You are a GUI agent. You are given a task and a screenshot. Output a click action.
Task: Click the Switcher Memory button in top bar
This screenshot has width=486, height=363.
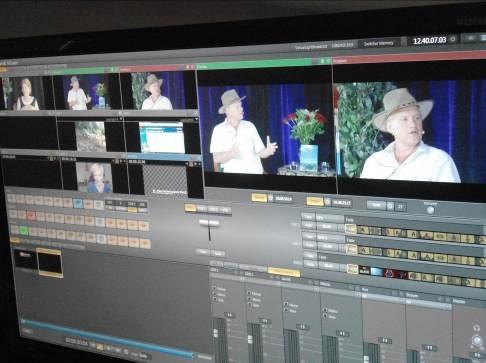point(378,43)
